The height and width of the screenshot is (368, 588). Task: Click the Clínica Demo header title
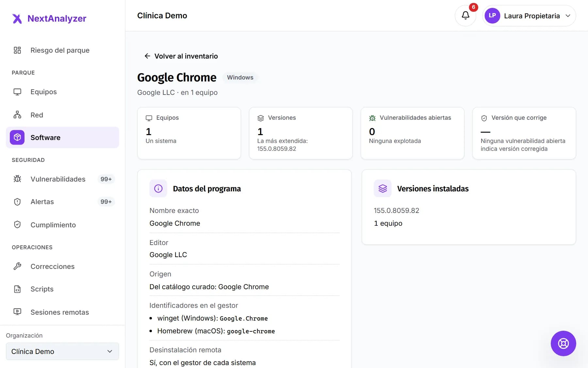pos(162,16)
